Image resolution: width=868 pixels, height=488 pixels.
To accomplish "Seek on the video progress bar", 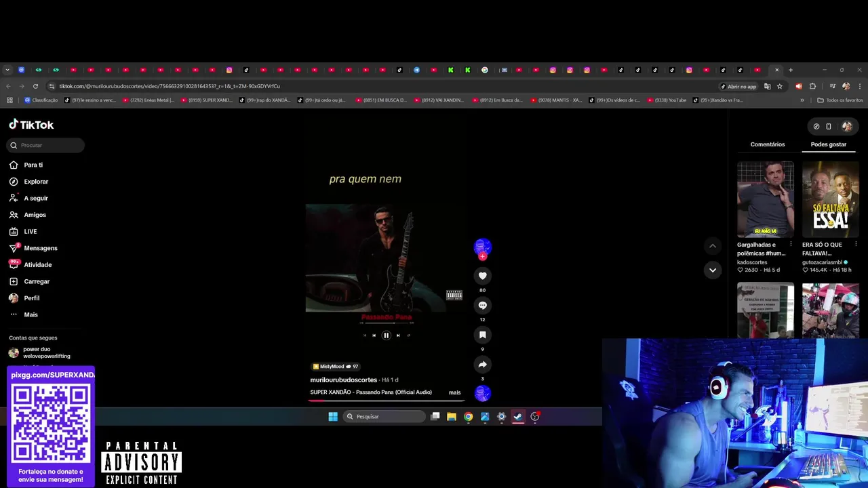I will pos(387,400).
